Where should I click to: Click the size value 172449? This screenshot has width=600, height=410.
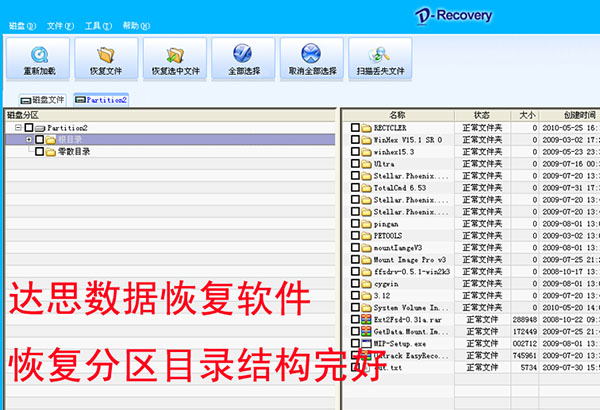(x=525, y=332)
